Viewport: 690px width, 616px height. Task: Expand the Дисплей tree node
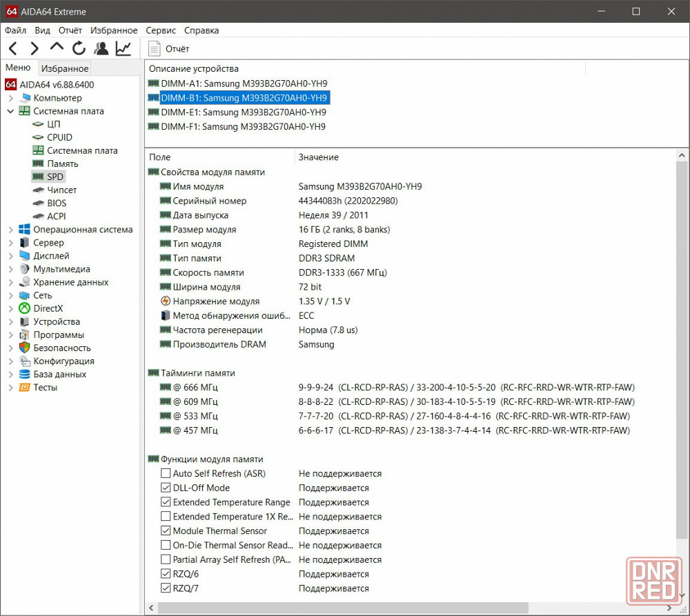pyautogui.click(x=11, y=256)
